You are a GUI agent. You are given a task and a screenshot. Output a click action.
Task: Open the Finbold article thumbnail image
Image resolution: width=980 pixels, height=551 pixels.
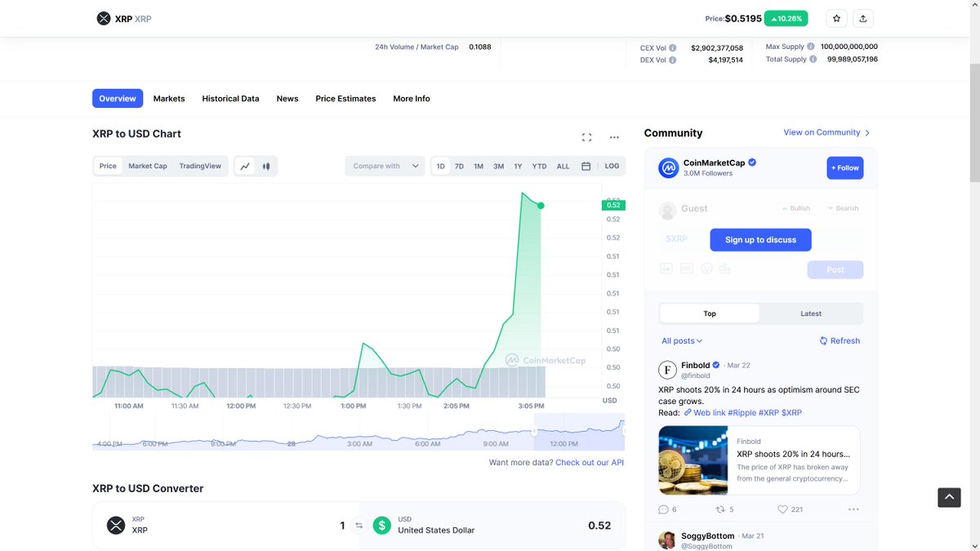(693, 460)
